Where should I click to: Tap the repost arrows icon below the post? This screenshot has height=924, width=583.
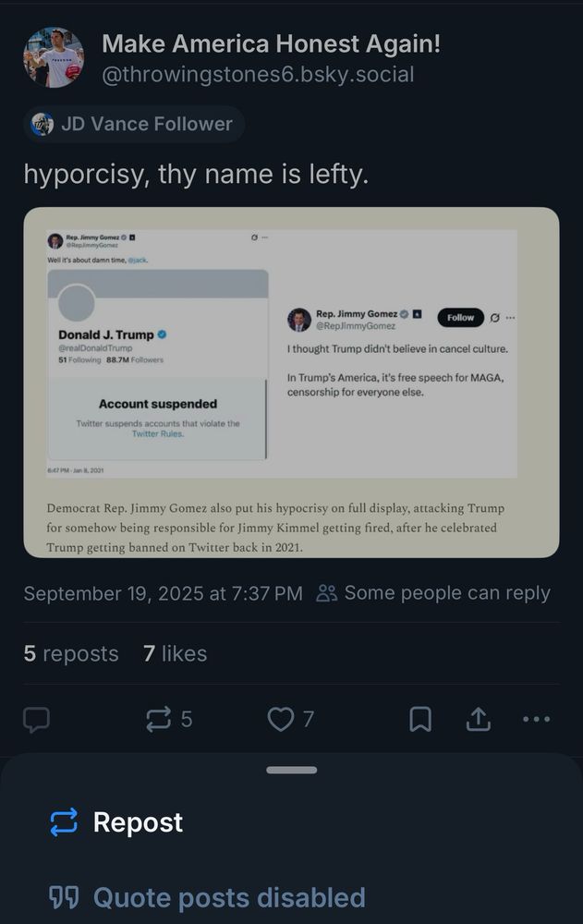click(159, 719)
